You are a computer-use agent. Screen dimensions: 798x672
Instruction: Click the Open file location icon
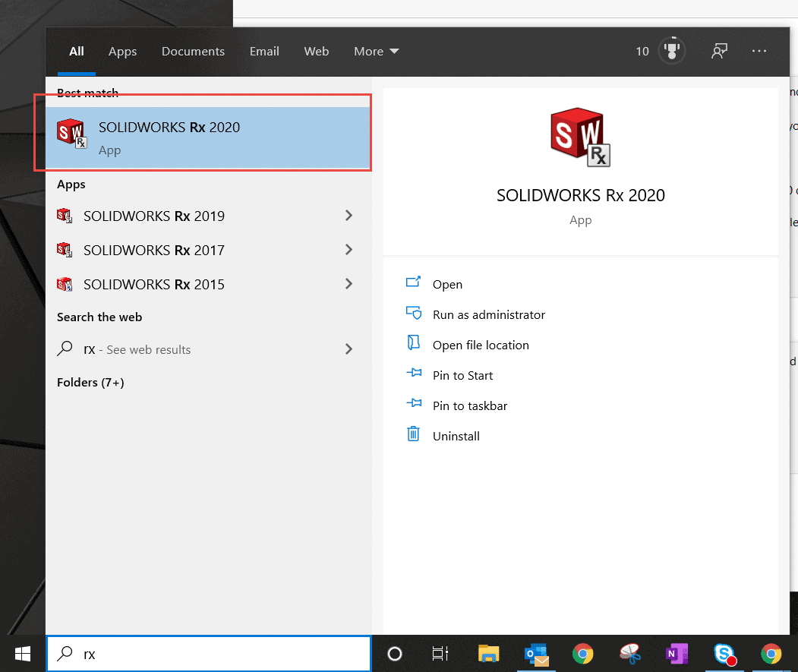pos(413,342)
